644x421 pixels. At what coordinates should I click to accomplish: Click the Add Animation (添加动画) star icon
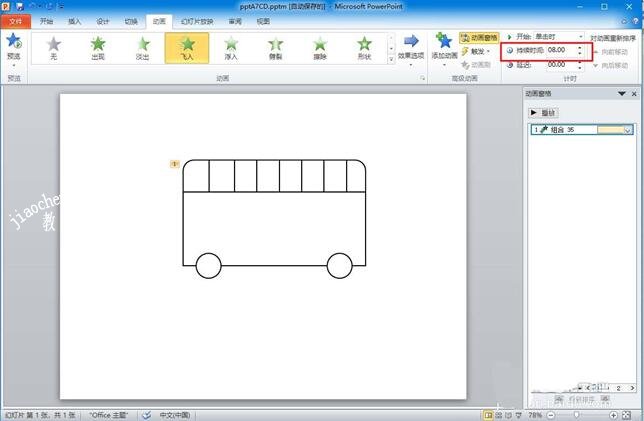pos(444,41)
